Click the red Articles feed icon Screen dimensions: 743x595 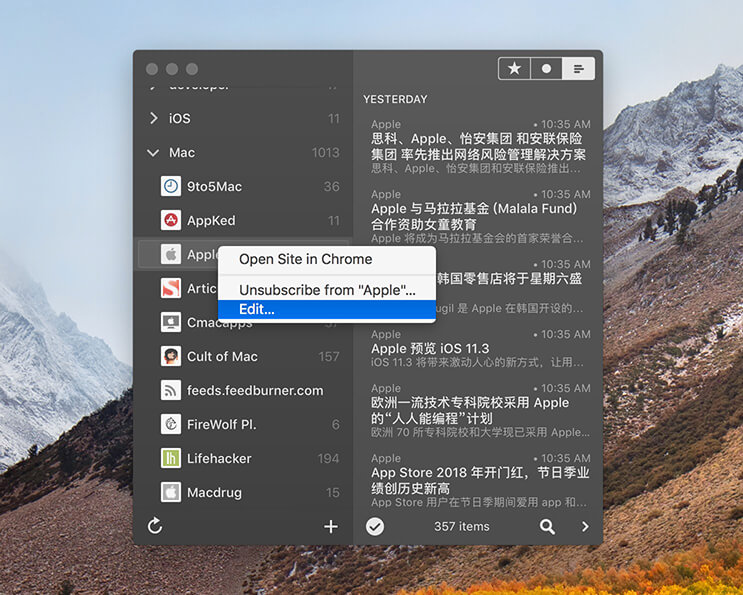tap(171, 288)
